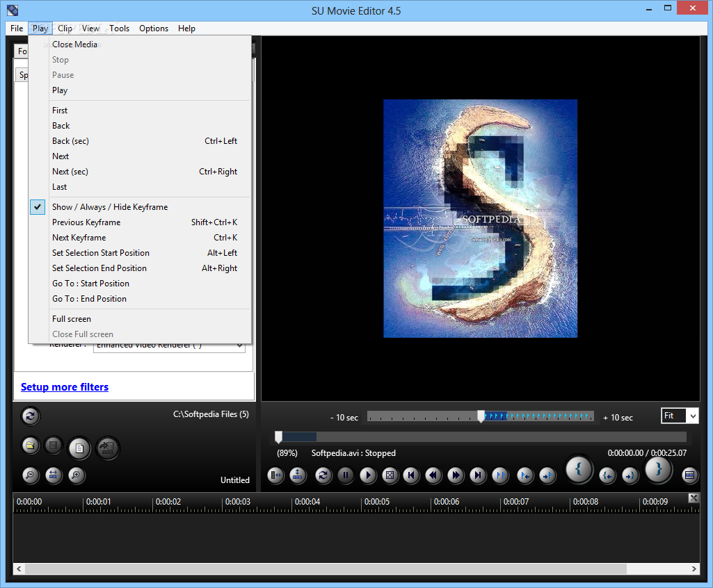Screen dimensions: 713x588
Task: Click the full screen square icon
Action: coord(390,475)
